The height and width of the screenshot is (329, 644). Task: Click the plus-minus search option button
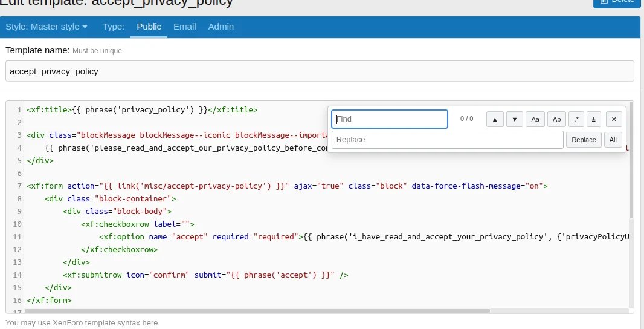(x=593, y=119)
